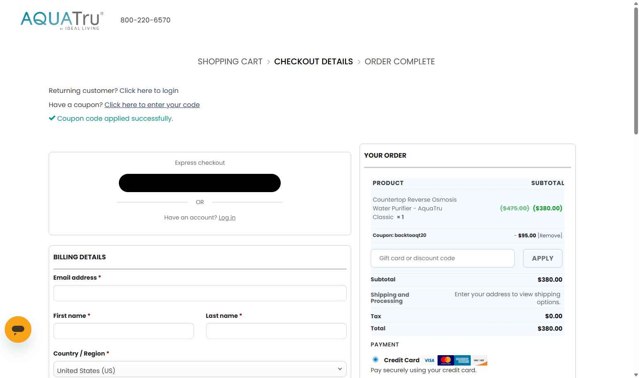The height and width of the screenshot is (378, 639).
Task: Click the Subtotal $380.00 value
Action: 550,279
